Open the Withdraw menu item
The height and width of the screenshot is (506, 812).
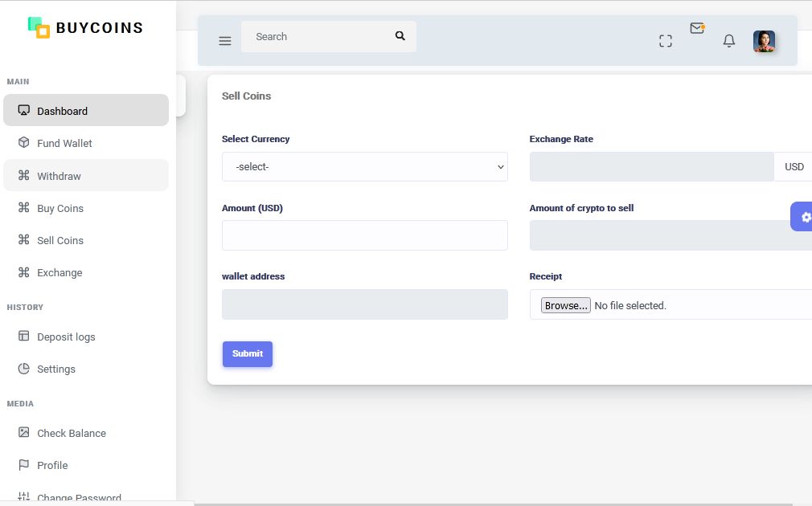click(x=59, y=176)
